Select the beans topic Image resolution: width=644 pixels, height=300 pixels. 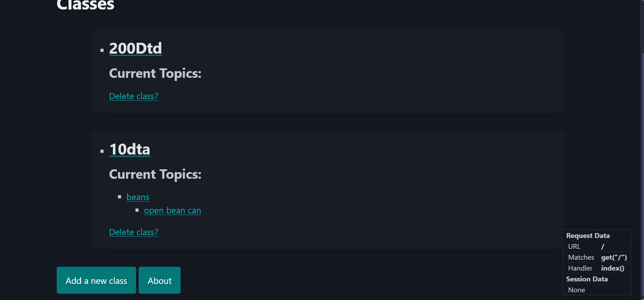click(x=138, y=197)
